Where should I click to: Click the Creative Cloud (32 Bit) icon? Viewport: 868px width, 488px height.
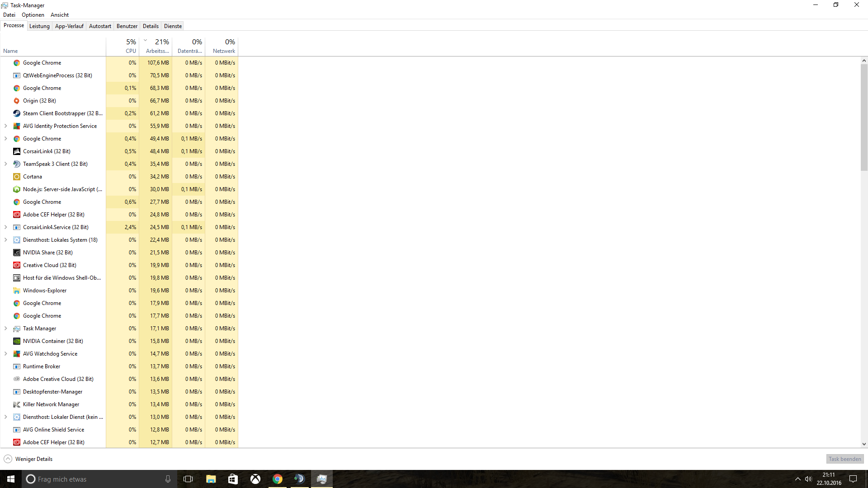(x=17, y=265)
